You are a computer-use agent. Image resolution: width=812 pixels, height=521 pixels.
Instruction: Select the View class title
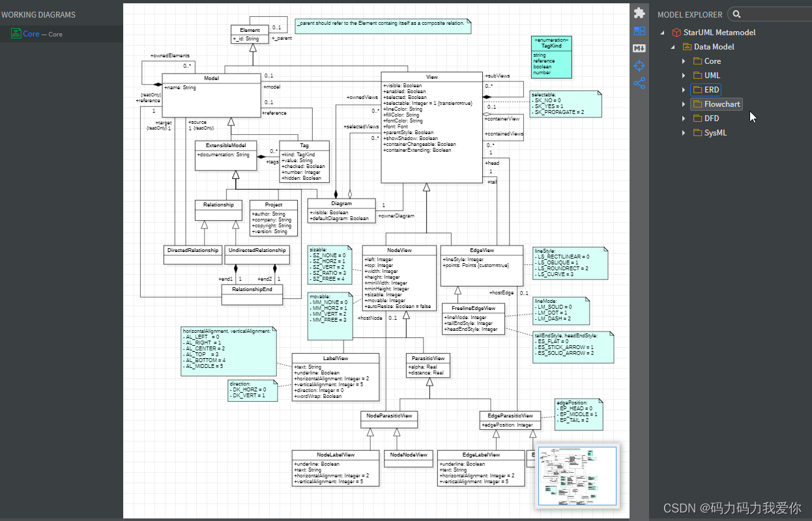(431, 77)
